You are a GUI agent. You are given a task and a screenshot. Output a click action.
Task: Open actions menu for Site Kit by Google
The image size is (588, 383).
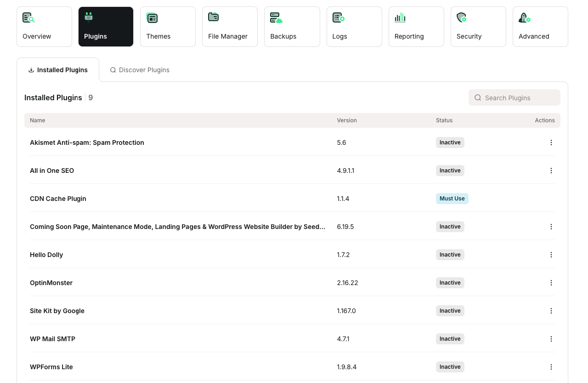[x=551, y=311]
